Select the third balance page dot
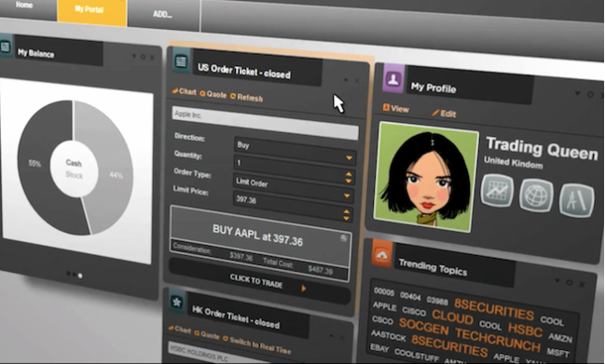Image resolution: width=605 pixels, height=364 pixels. pyautogui.click(x=80, y=276)
